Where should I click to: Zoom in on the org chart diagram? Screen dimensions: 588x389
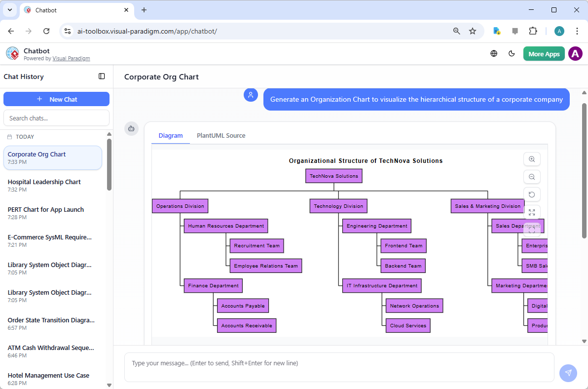[532, 159]
